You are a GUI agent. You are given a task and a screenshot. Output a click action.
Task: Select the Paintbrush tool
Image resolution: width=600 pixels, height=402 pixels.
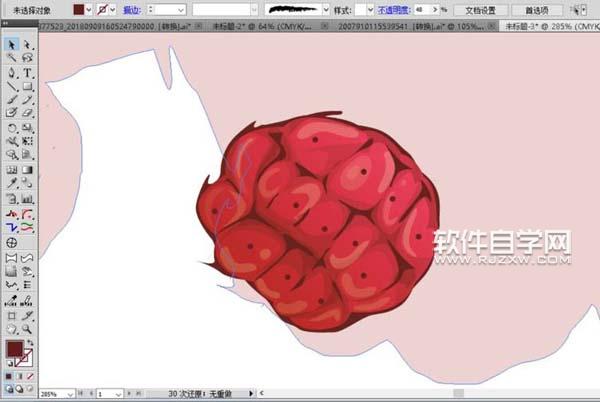pos(11,100)
